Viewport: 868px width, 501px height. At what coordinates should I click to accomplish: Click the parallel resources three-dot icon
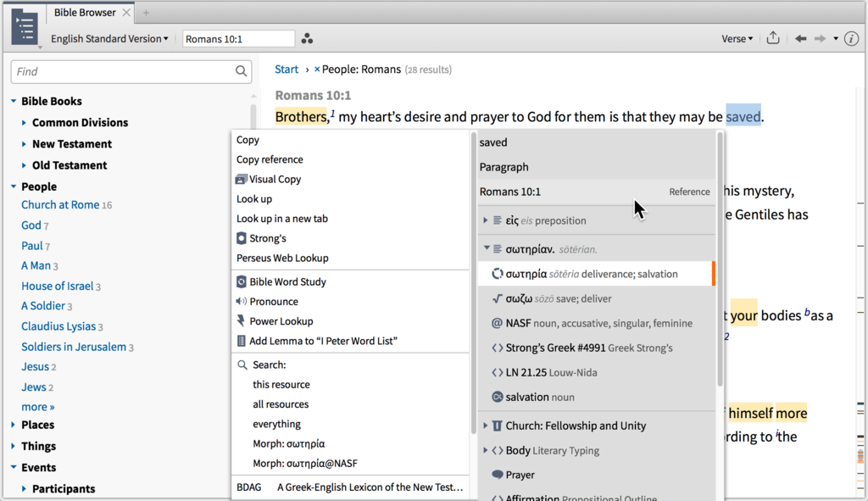pyautogui.click(x=307, y=39)
